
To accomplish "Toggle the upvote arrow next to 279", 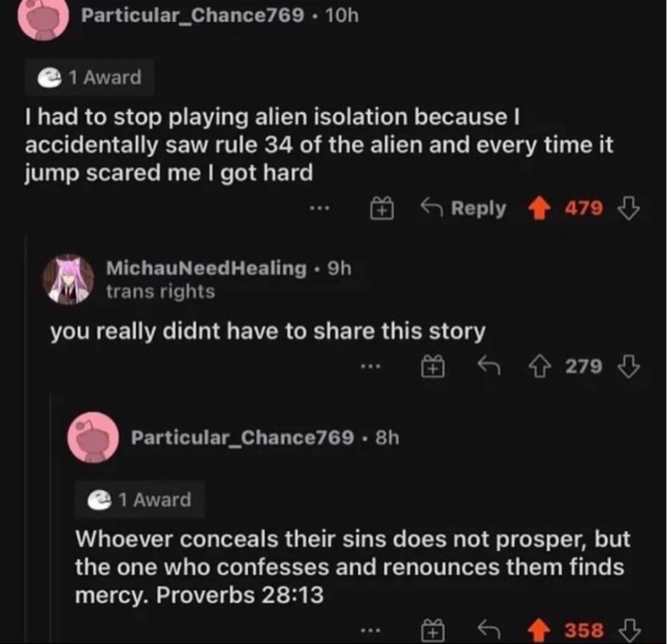I will (540, 366).
